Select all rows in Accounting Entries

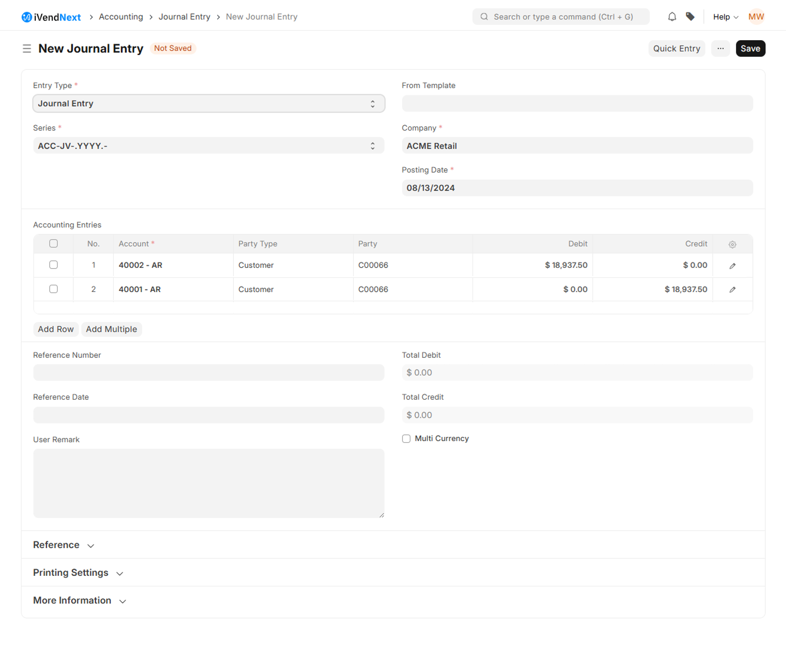[x=53, y=244]
